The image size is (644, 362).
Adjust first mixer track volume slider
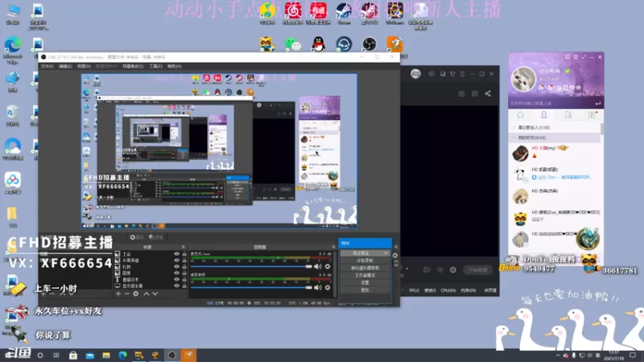(x=251, y=267)
